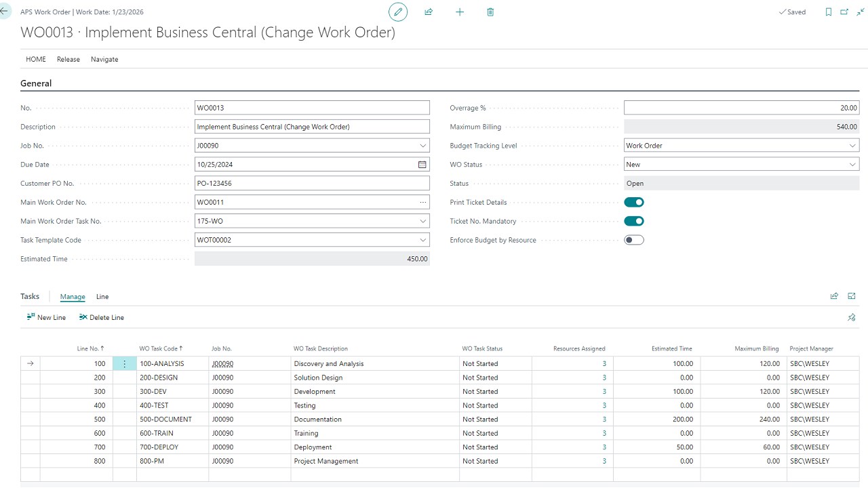Open Resources Assigned link for Development task
Screen dimensions: 868x488
603,391
